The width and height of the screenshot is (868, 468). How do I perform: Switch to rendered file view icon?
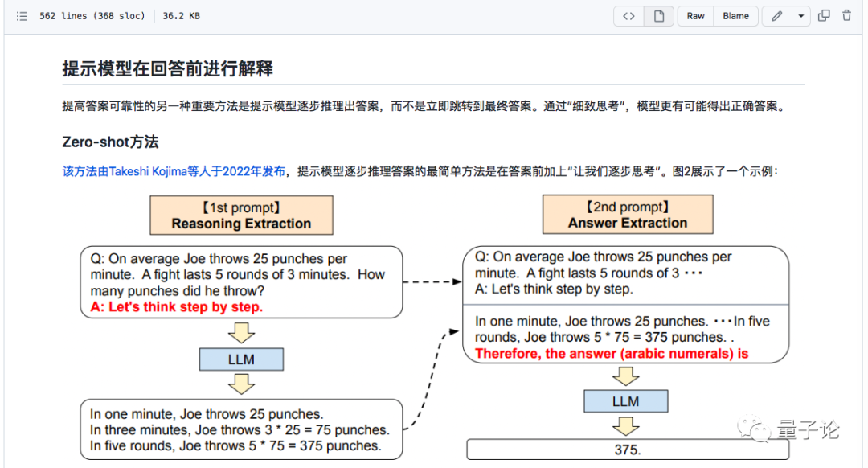point(659,16)
